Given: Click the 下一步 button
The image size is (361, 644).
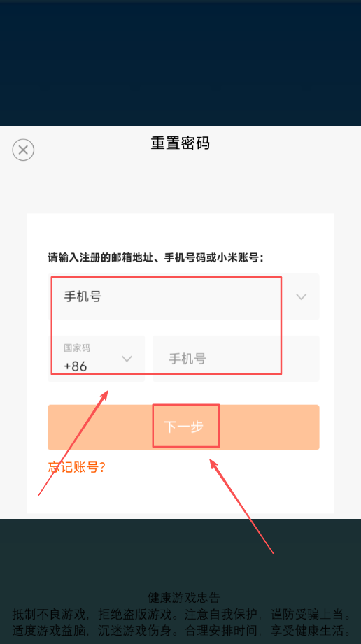Looking at the screenshot, I should click(183, 427).
